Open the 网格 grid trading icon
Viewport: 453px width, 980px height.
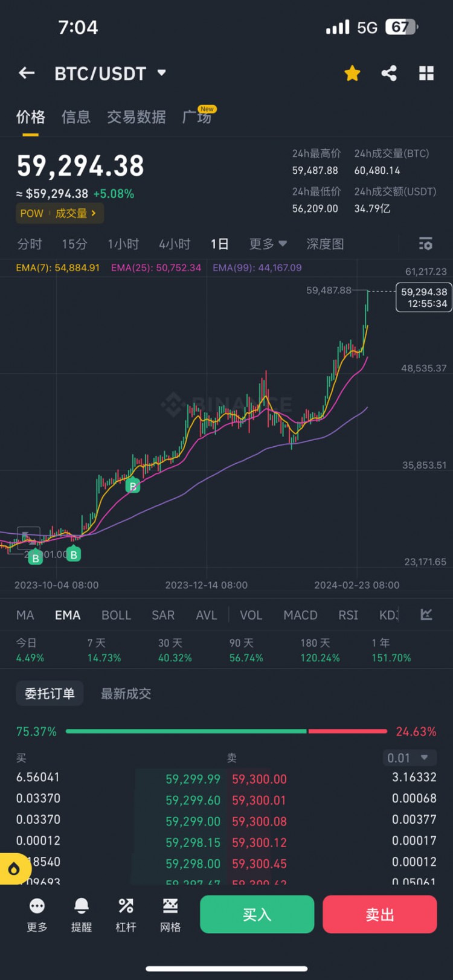170,914
